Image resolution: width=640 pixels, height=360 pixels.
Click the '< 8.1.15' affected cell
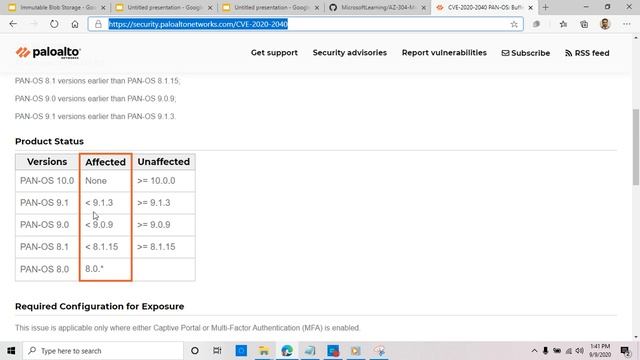(x=105, y=247)
